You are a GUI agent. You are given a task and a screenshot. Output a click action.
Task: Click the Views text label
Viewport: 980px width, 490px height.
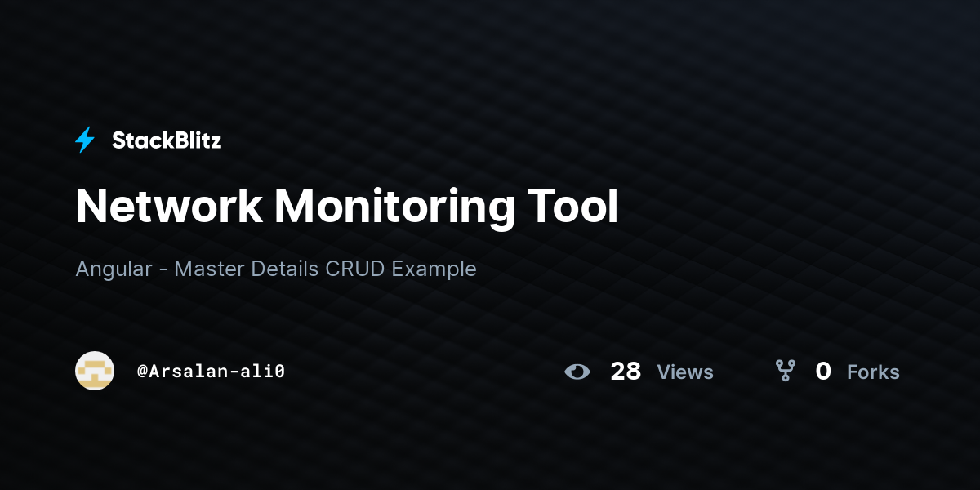tap(685, 372)
